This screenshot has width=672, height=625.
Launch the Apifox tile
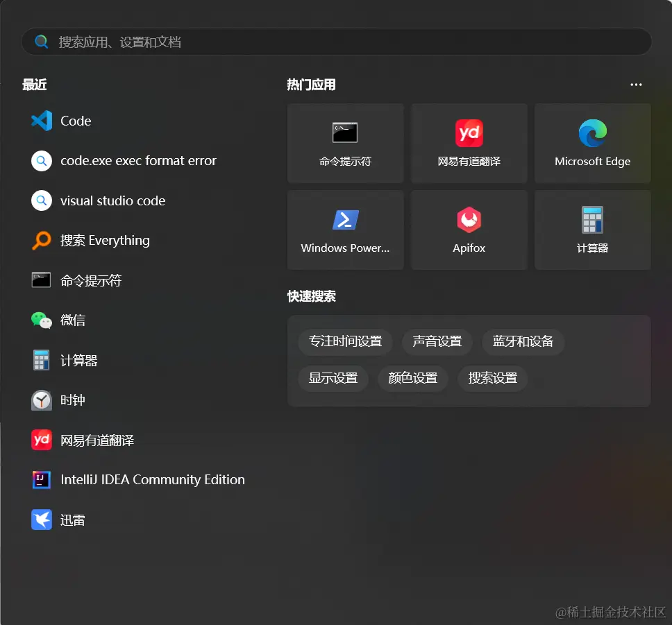469,230
